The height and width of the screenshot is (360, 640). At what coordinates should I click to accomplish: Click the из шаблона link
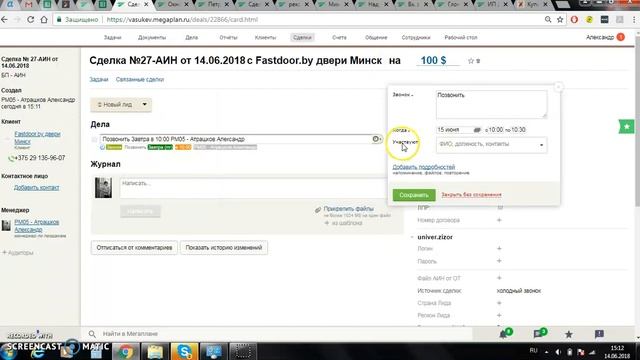[347, 223]
